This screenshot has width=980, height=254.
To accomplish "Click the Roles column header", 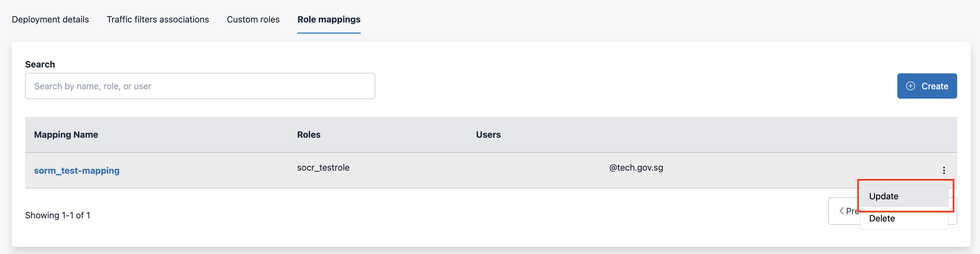I will pos(308,134).
